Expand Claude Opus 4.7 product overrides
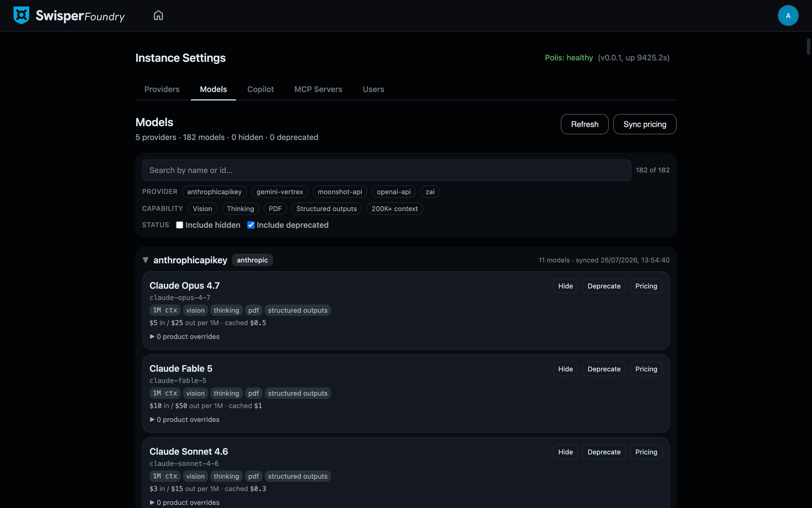Viewport: 812px width, 508px height. 185,337
